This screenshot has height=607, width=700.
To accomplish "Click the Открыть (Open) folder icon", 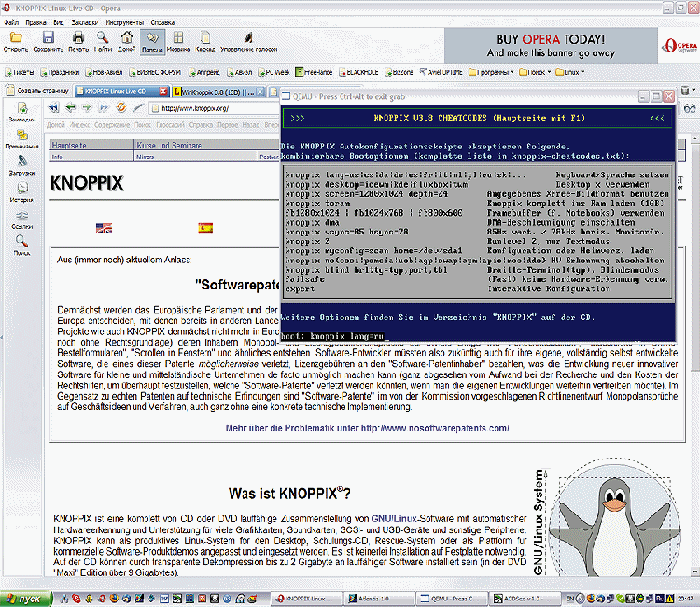I will 16,38.
